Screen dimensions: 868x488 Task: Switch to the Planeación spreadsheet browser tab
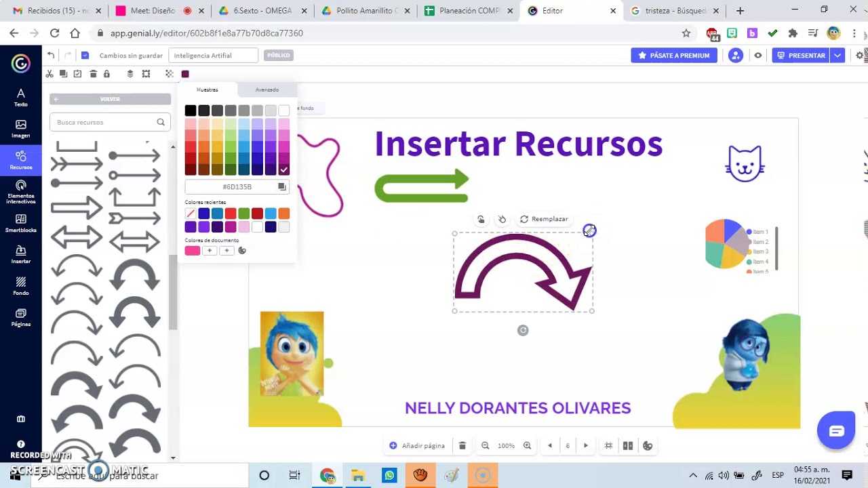(x=468, y=11)
